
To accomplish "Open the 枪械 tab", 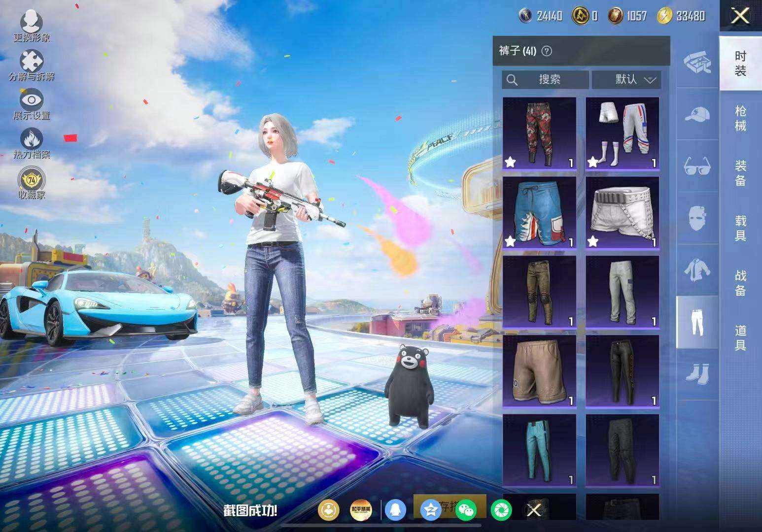I will point(740,118).
